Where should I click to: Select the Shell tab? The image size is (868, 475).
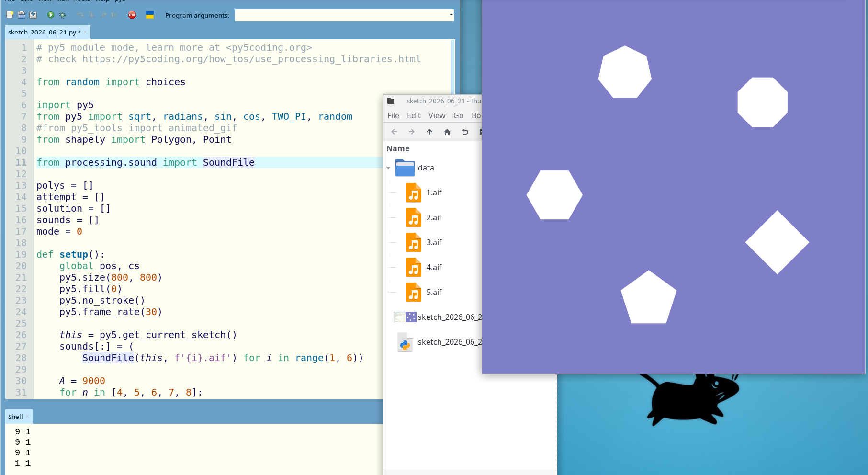[x=15, y=417]
